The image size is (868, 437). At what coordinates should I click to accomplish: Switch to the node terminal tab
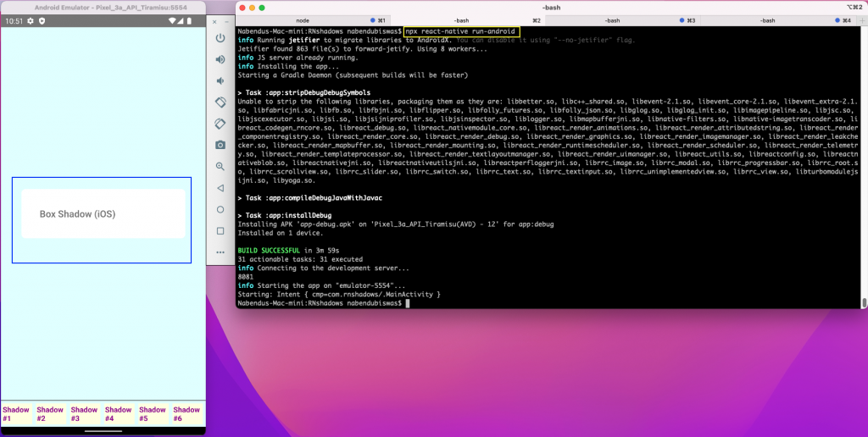pyautogui.click(x=314, y=20)
